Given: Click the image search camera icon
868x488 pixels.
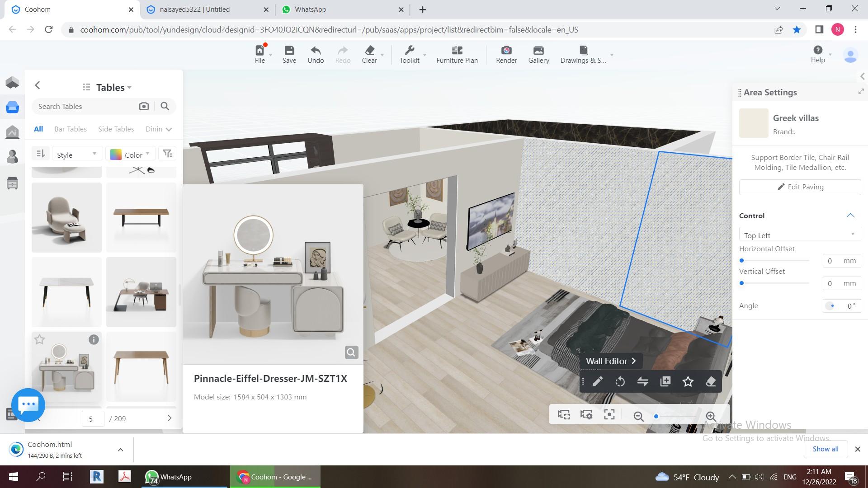Looking at the screenshot, I should [x=144, y=106].
